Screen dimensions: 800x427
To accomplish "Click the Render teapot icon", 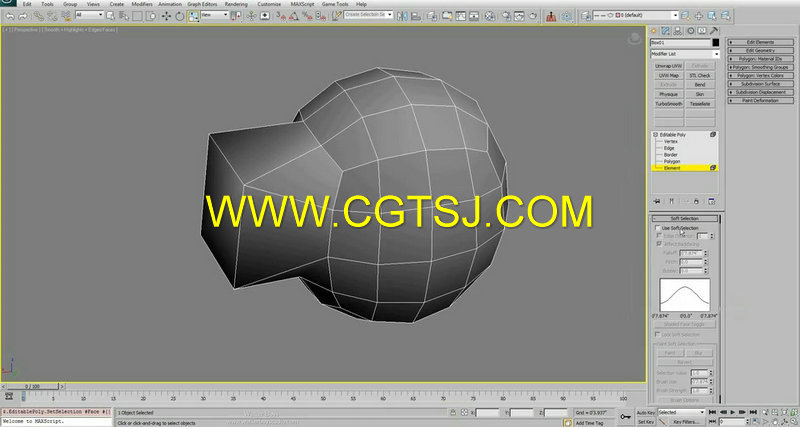I will 533,16.
